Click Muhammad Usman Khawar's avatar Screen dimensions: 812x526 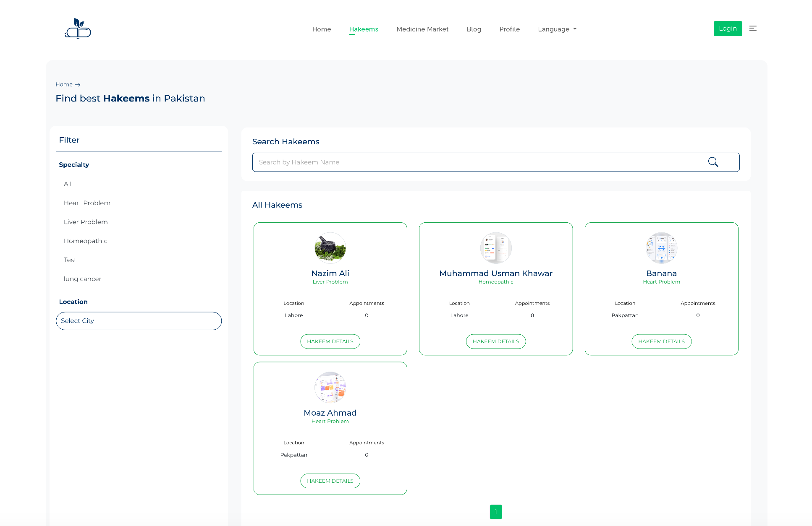(x=495, y=248)
